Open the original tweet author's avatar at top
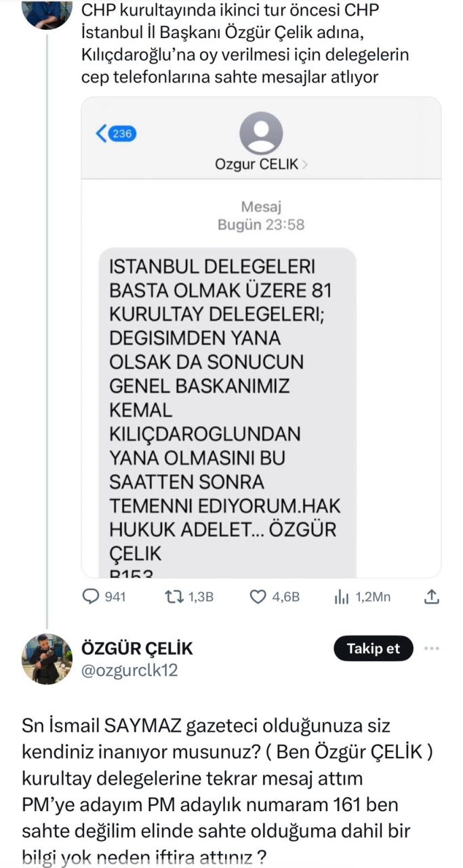463x868 pixels. [x=47, y=14]
